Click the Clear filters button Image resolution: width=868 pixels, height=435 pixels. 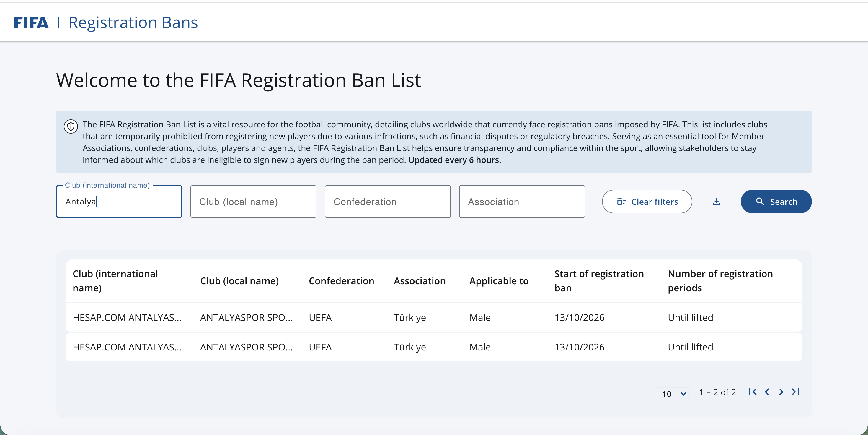[647, 202]
